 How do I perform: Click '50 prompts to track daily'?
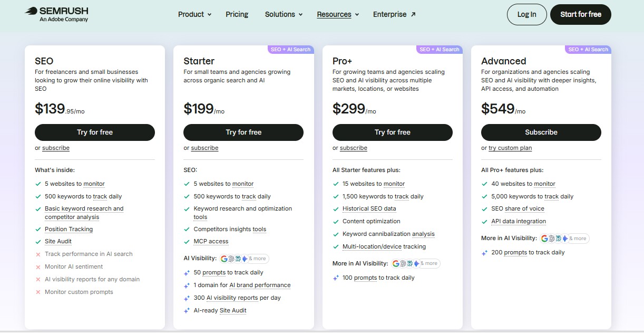pos(228,272)
